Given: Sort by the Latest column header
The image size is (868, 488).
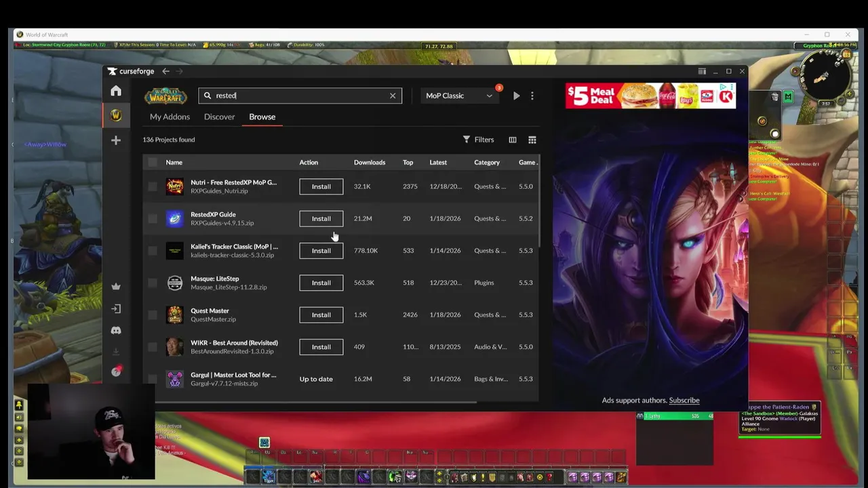Looking at the screenshot, I should pos(438,162).
